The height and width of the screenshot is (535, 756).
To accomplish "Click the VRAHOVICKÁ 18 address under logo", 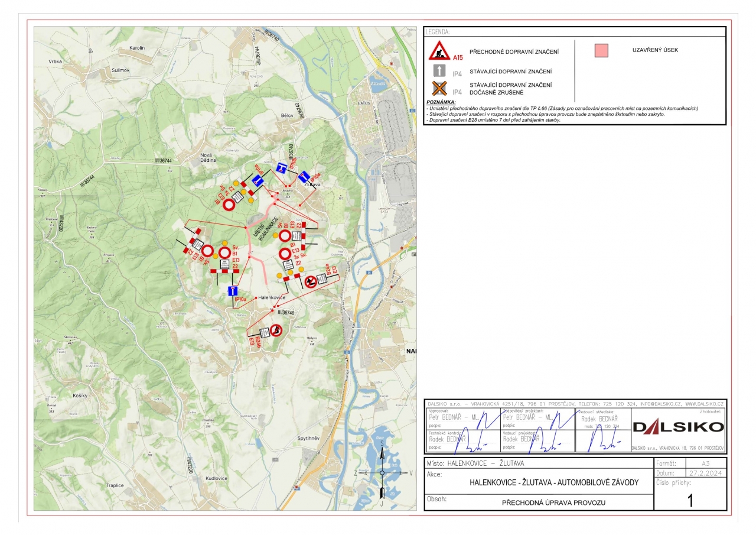I will click(x=678, y=449).
